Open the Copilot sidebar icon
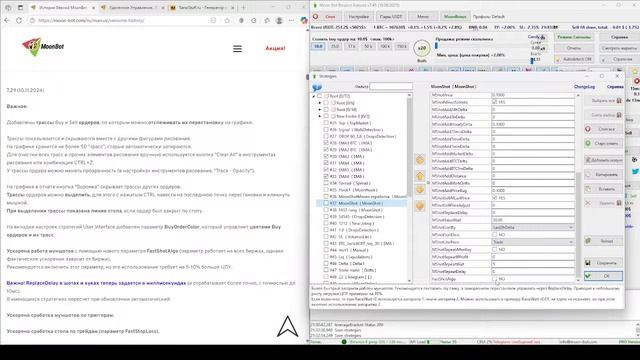The height and width of the screenshot is (360, 640). pyautogui.click(x=304, y=20)
